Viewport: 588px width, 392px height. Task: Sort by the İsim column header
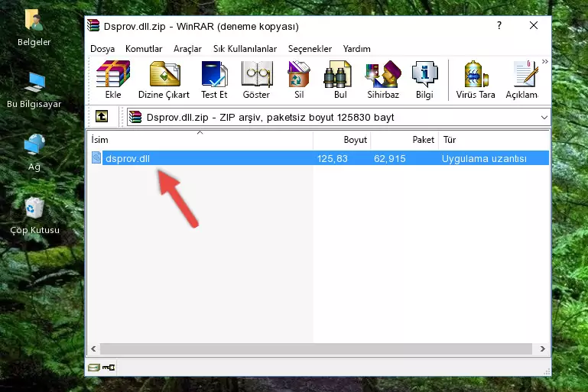[x=200, y=140]
